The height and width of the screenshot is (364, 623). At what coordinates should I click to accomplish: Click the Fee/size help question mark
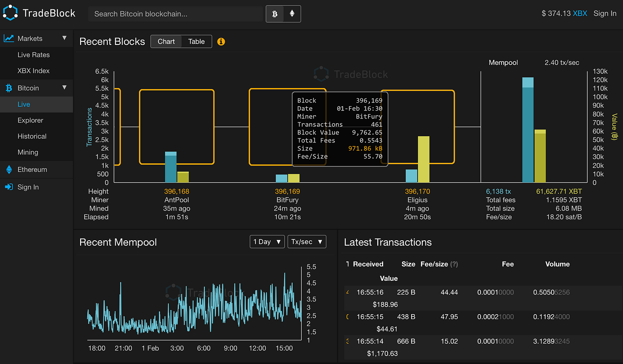[454, 264]
